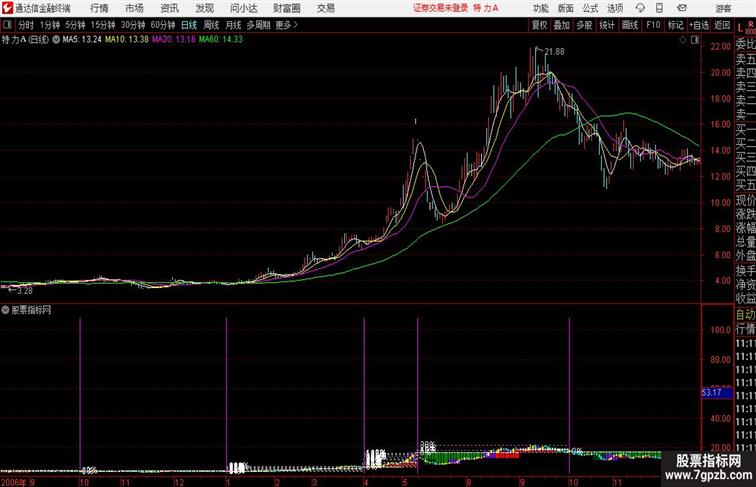The height and width of the screenshot is (487, 756).
Task: Click the 统计 statistics button
Action: tap(607, 25)
